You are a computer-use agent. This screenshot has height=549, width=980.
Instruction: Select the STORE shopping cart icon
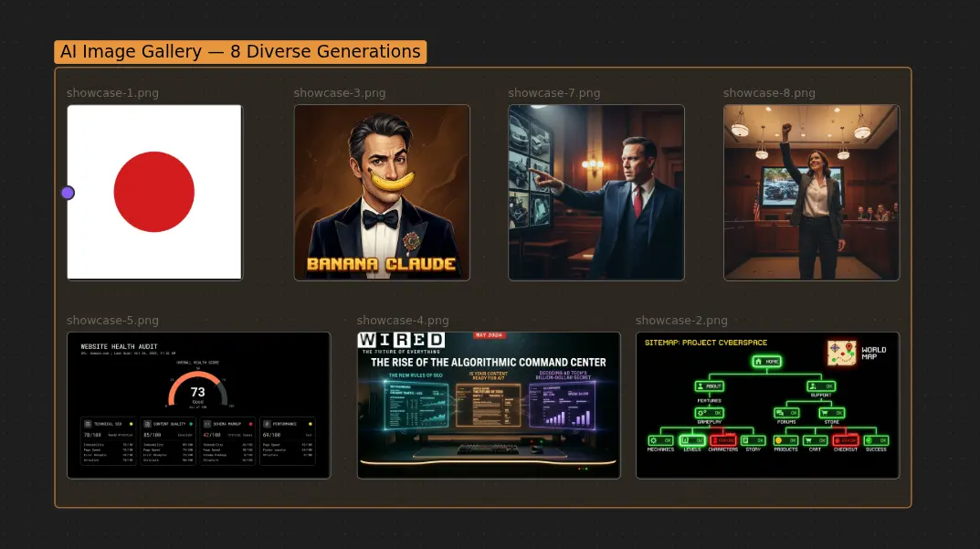pyautogui.click(x=825, y=413)
